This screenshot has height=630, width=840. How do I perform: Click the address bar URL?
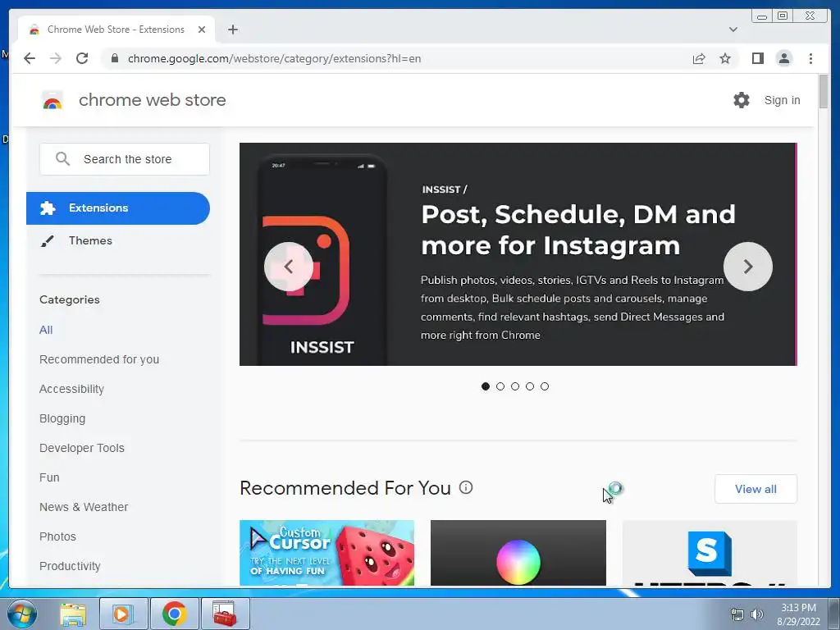(x=274, y=58)
